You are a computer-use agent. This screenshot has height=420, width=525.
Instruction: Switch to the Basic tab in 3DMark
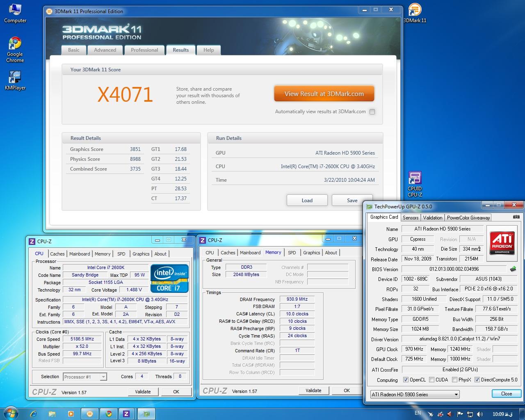point(74,50)
